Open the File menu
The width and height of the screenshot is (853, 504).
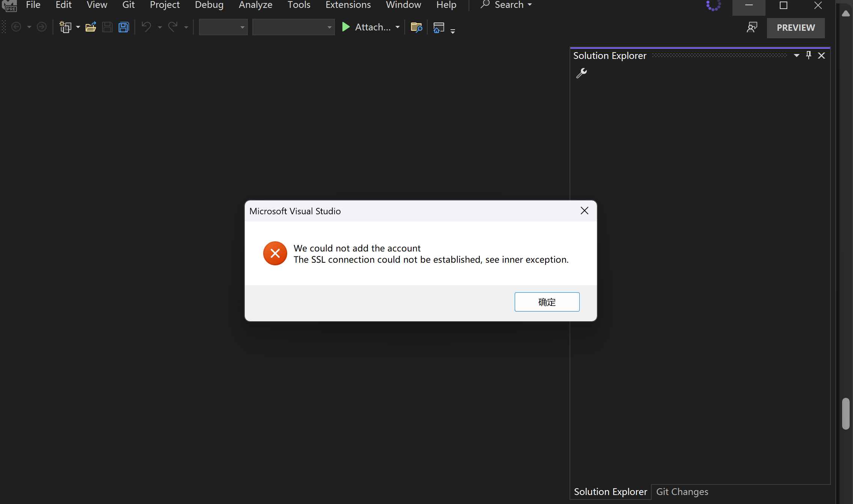tap(33, 5)
